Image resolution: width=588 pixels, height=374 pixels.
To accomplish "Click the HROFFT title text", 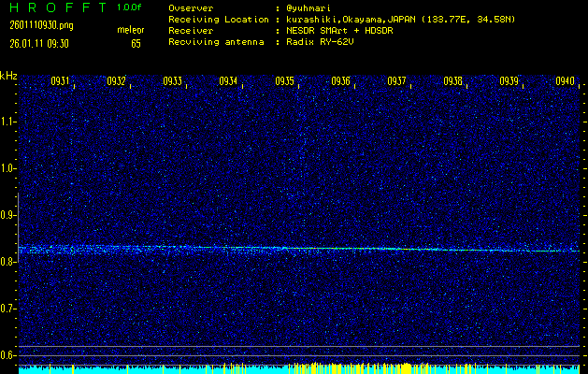I will [52, 7].
